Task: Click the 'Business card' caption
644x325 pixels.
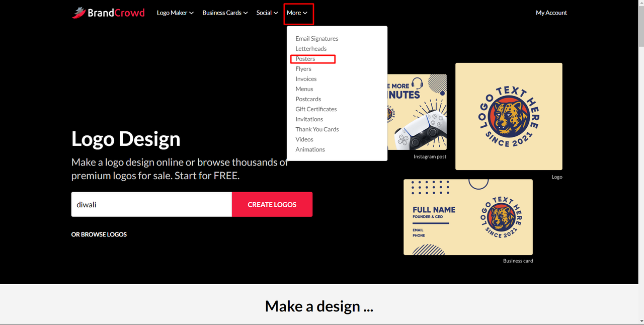Action: pos(518,261)
